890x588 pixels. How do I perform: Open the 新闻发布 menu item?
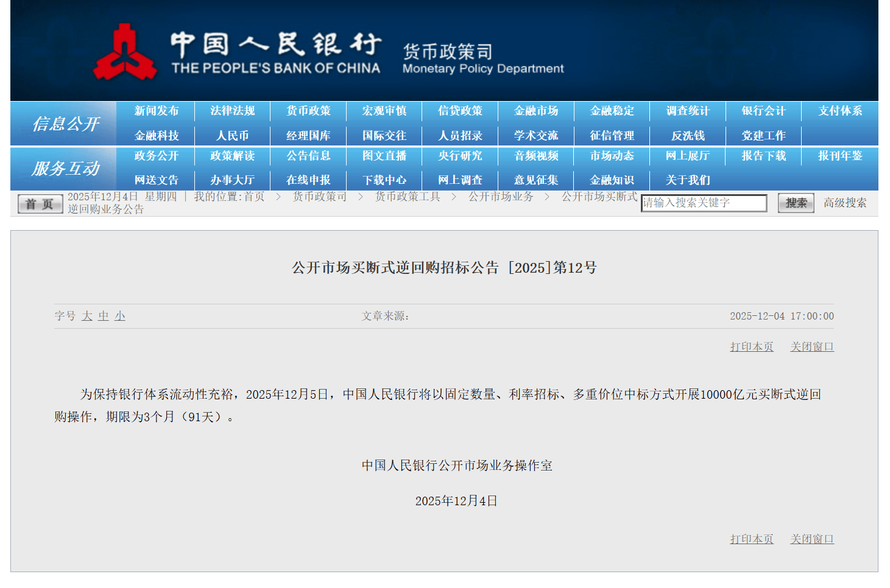157,111
